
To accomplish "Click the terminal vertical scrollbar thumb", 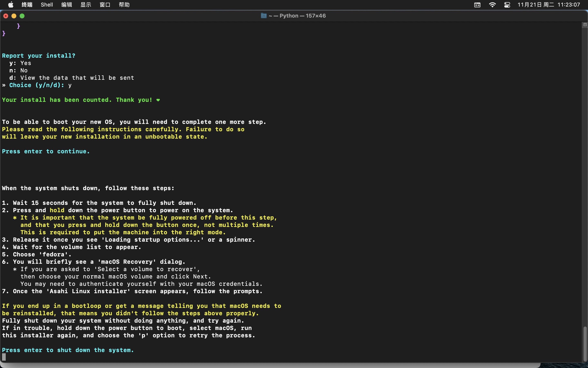I will tap(585, 344).
